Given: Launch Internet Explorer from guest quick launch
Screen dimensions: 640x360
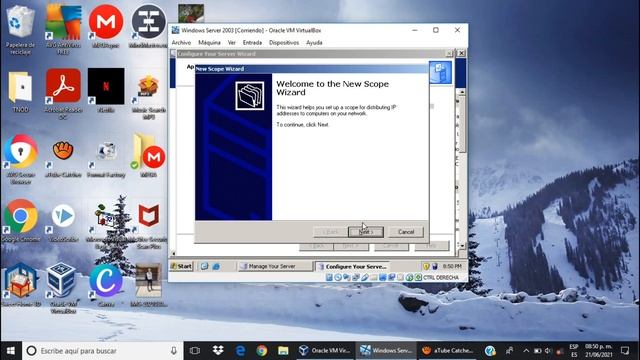Looking at the screenshot, I should (x=216, y=266).
